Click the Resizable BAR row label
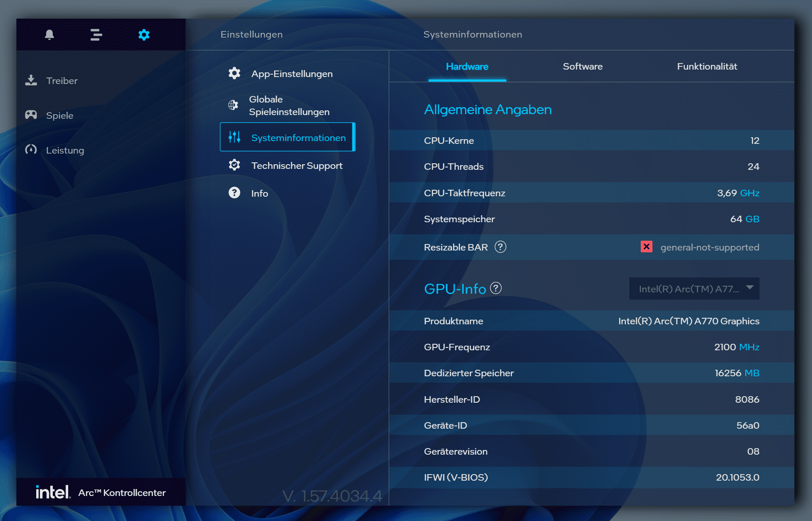The image size is (812, 521). tap(456, 247)
